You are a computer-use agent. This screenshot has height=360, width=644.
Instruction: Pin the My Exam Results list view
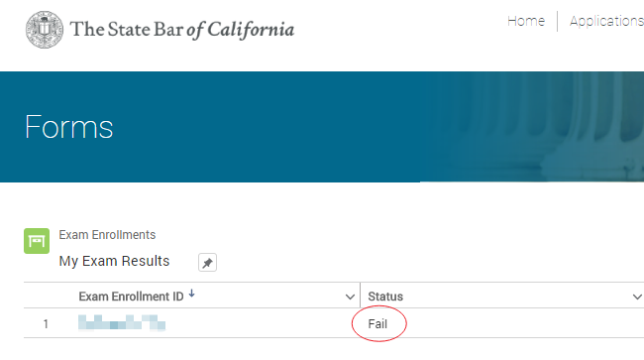pos(207,262)
